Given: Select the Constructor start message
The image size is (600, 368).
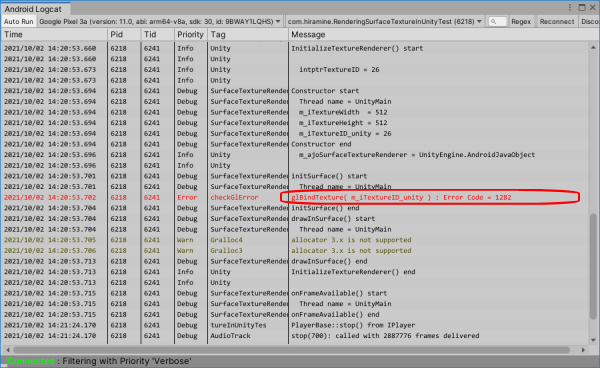Looking at the screenshot, I should [325, 91].
